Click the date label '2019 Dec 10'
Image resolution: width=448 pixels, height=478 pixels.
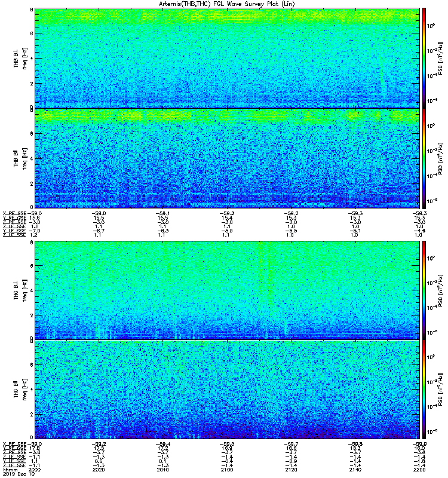pyautogui.click(x=19, y=474)
